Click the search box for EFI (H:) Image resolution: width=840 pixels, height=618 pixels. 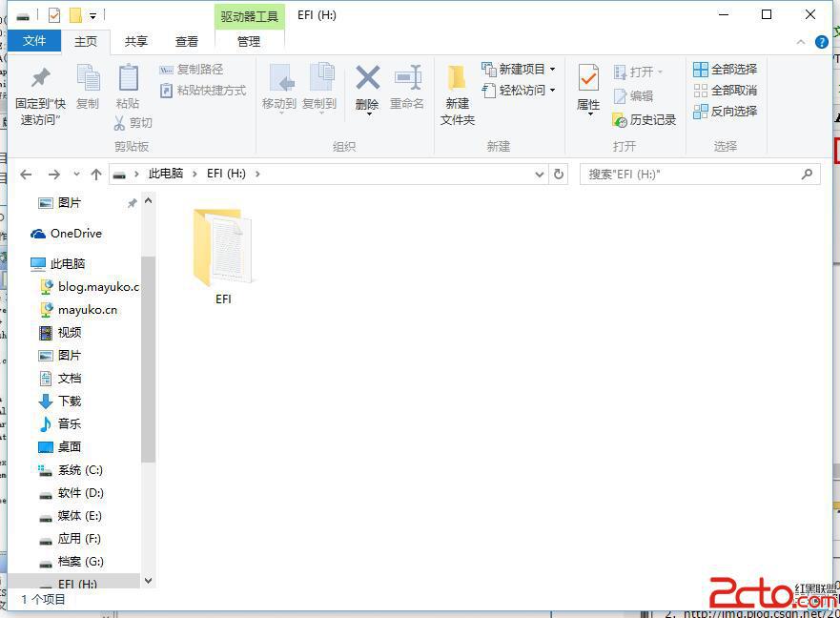(691, 175)
